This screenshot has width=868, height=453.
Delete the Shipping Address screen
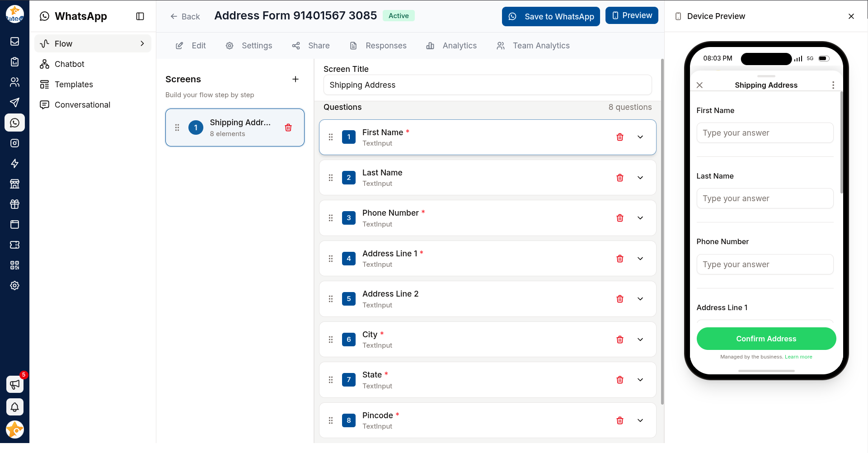pyautogui.click(x=288, y=127)
